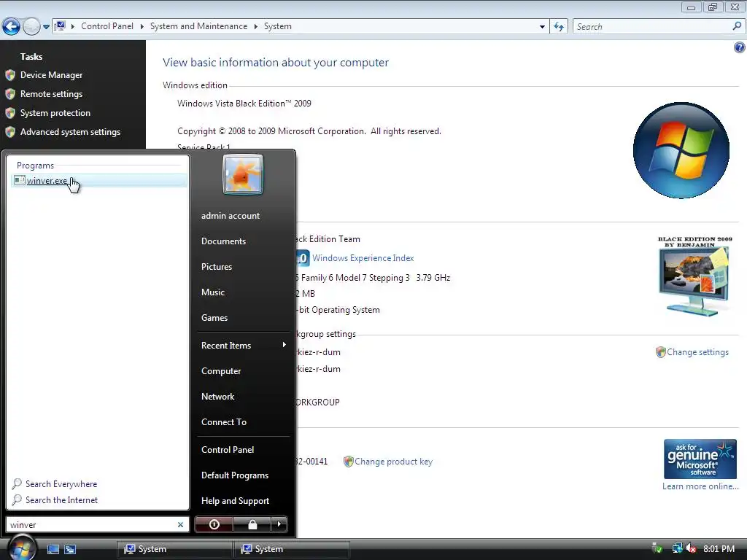Click System and Maintenance breadcrumb

pos(198,26)
